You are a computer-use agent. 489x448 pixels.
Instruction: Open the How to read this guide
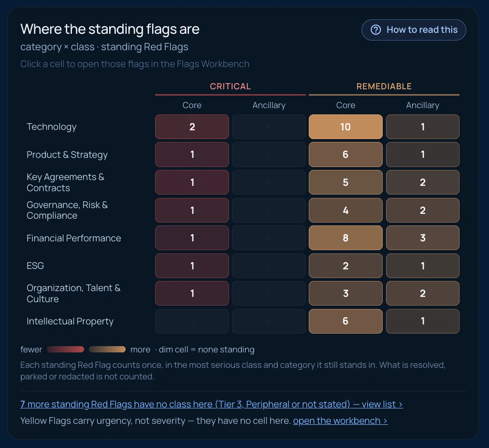414,30
